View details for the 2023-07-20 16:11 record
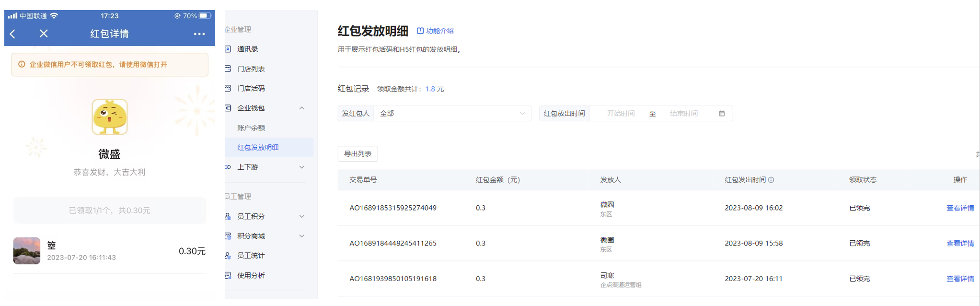980x306 pixels. (960, 279)
